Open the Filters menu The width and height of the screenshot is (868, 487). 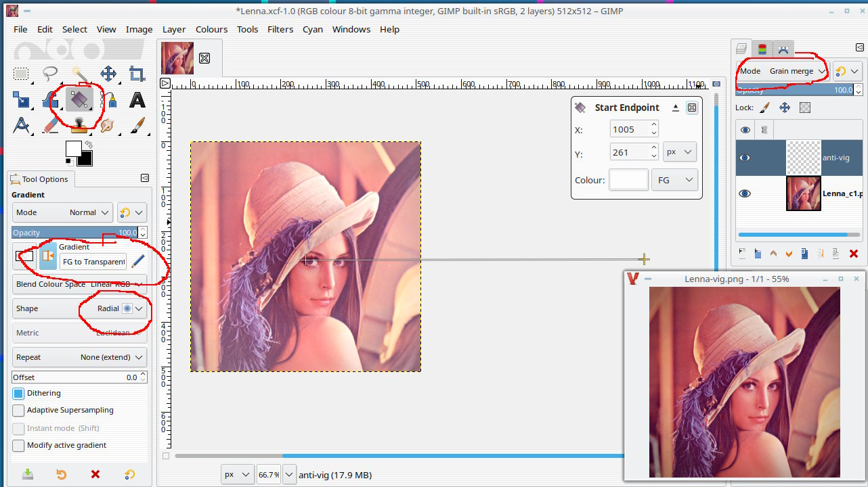coord(280,29)
